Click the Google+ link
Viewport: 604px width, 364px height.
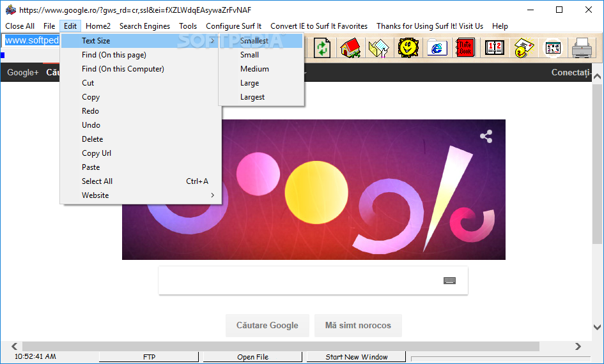(23, 72)
